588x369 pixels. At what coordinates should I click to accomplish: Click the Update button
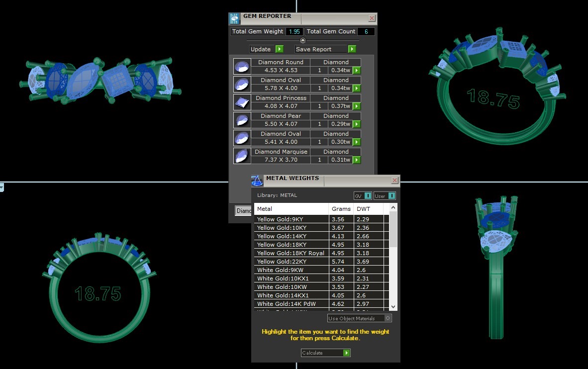tap(266, 49)
